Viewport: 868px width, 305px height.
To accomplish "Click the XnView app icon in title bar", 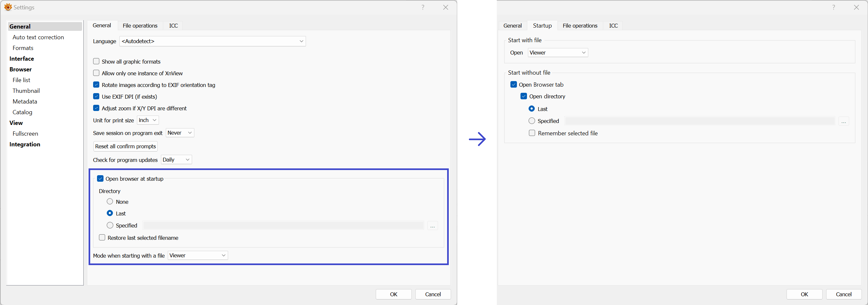I will coord(8,7).
